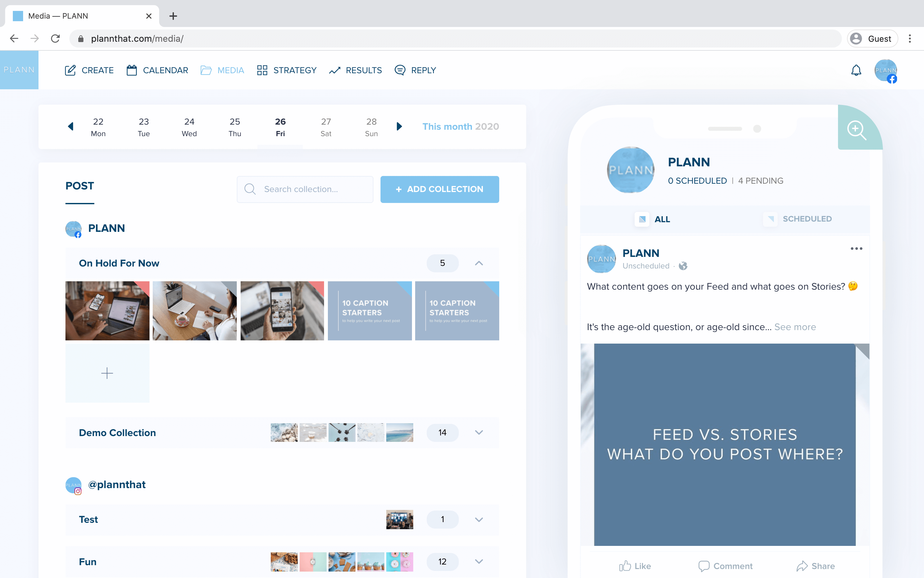Click the plannthat.com/media address bar
924x578 pixels.
(456, 39)
